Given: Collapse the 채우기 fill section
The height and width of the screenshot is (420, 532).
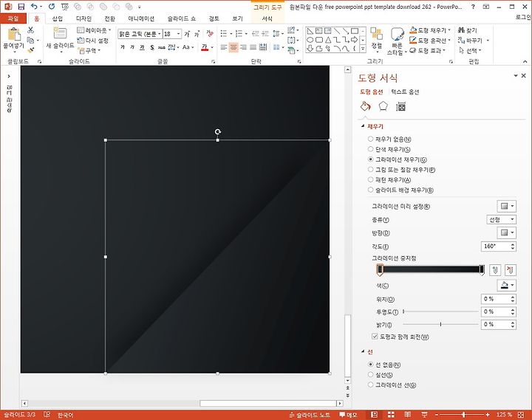Looking at the screenshot, I should tap(363, 126).
